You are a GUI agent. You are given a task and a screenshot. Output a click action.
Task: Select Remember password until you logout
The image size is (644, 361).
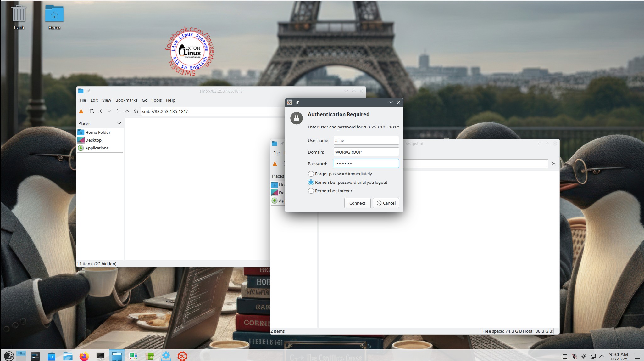pyautogui.click(x=311, y=182)
